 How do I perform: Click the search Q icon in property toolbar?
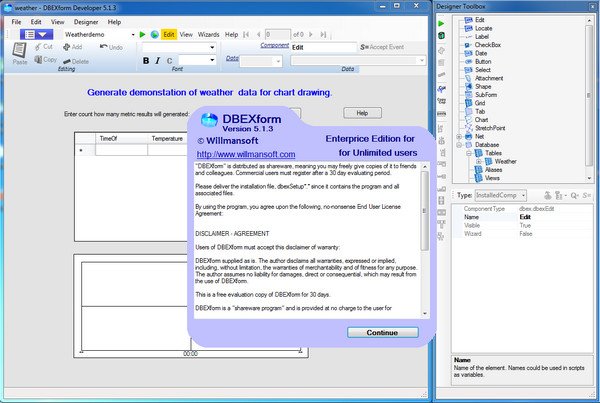[x=574, y=196]
